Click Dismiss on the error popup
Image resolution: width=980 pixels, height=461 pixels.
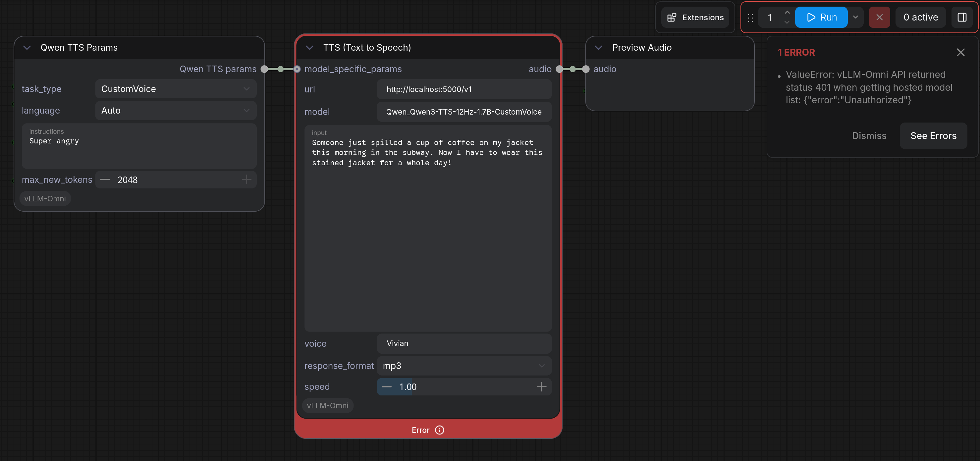coord(869,136)
